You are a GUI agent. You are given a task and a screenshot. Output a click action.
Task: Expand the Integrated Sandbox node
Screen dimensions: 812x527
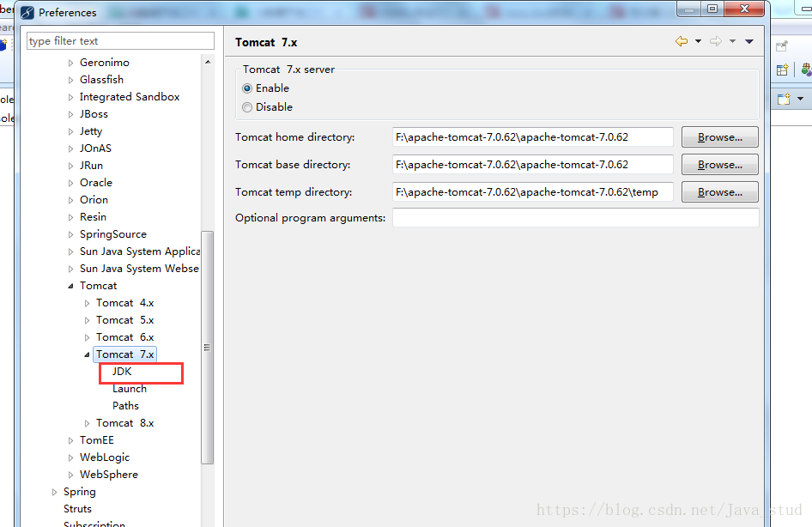tap(71, 97)
